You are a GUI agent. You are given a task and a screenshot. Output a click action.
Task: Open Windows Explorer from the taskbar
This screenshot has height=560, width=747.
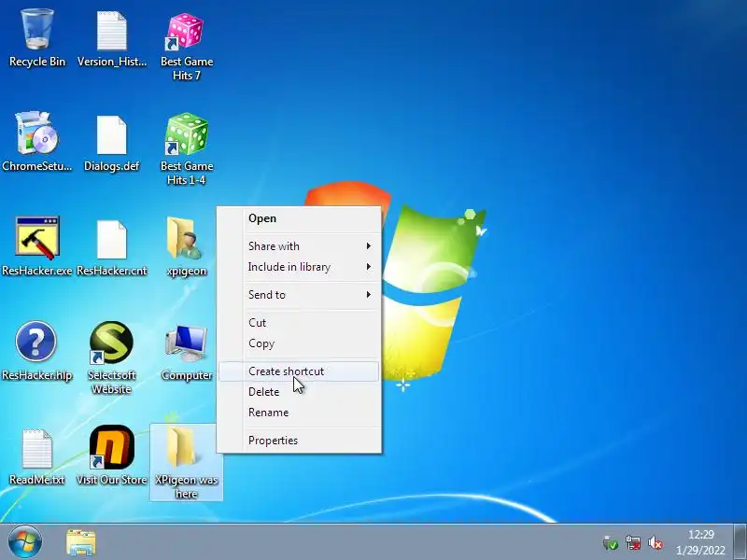click(81, 542)
